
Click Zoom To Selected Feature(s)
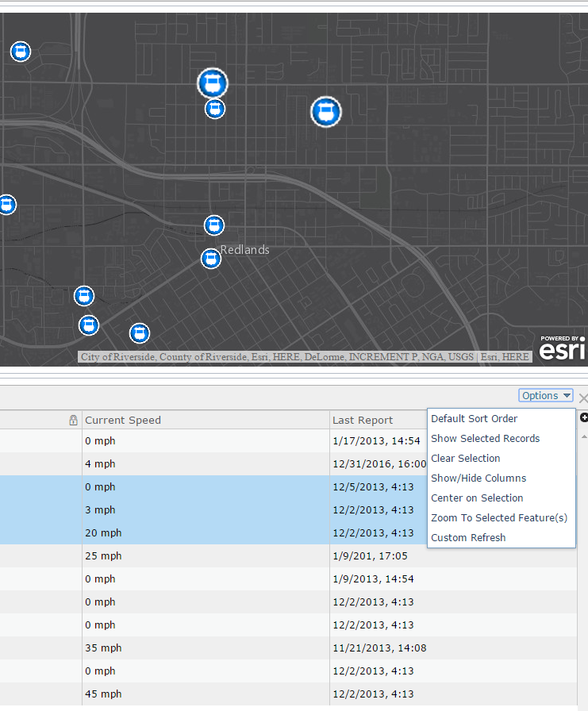click(499, 518)
